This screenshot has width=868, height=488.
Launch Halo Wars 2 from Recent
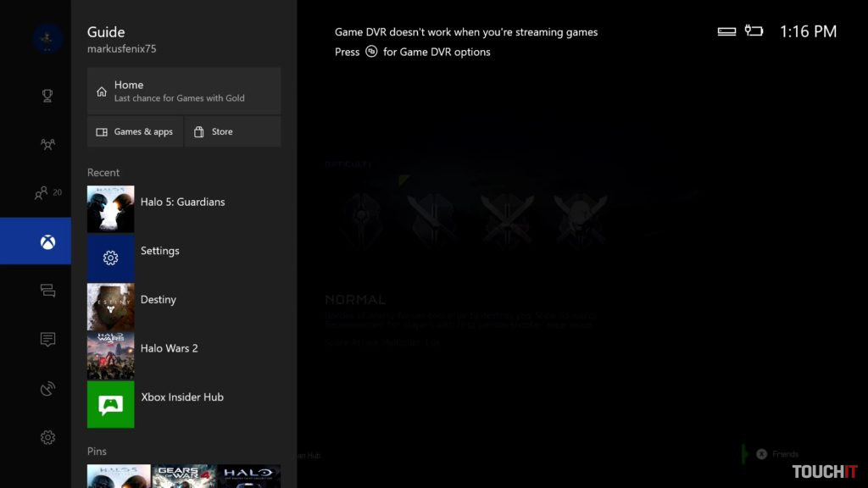click(x=184, y=355)
